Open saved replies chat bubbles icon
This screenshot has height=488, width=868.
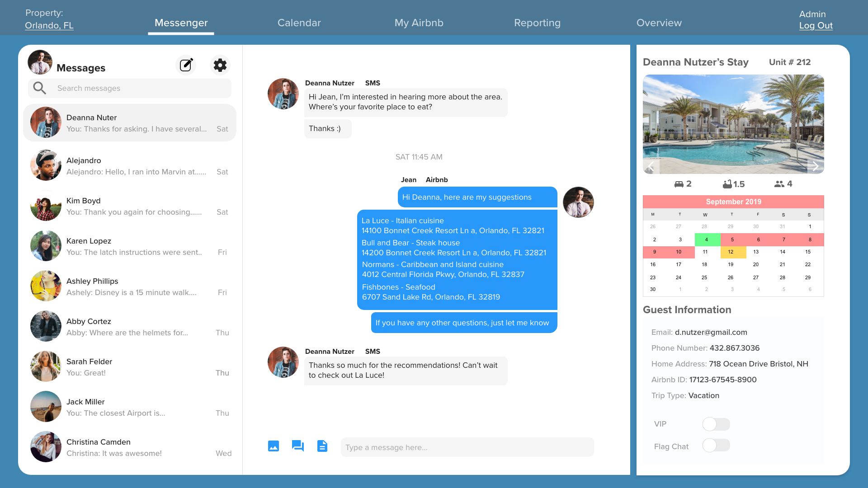coord(298,446)
